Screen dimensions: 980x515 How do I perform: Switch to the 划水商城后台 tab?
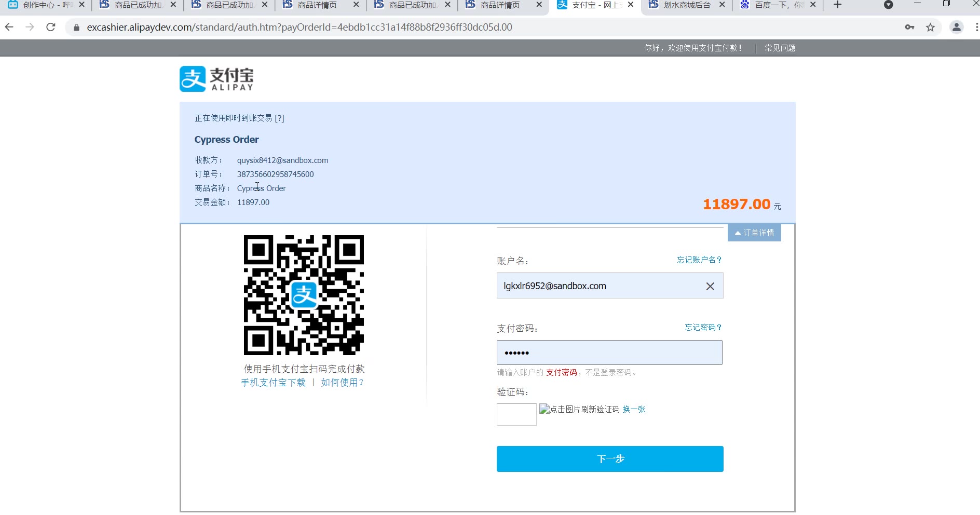click(x=686, y=5)
